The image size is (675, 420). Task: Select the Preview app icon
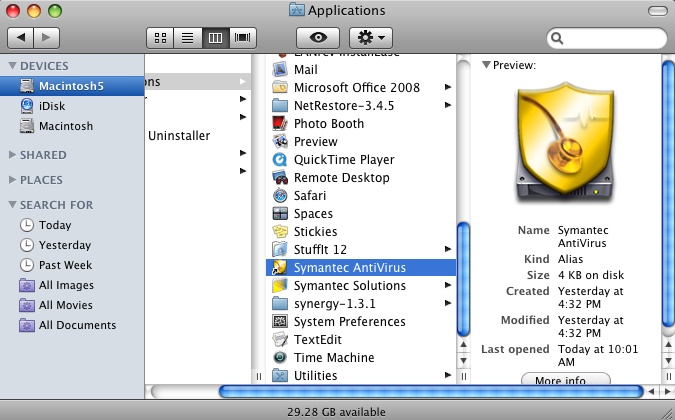click(x=280, y=142)
